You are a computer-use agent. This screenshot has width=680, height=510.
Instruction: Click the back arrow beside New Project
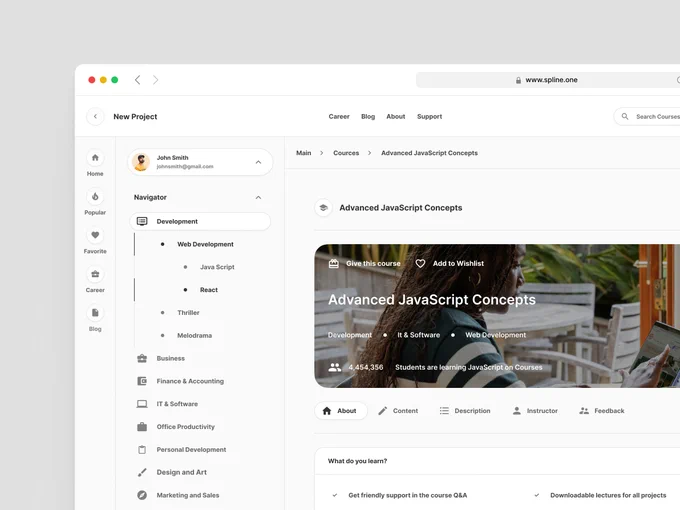point(95,117)
